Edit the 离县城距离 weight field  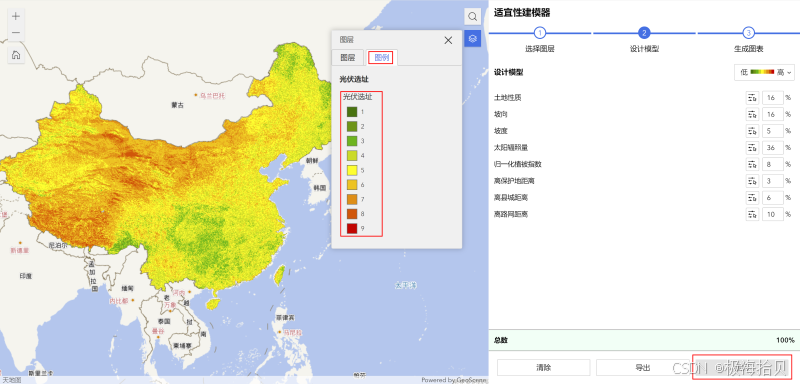773,198
